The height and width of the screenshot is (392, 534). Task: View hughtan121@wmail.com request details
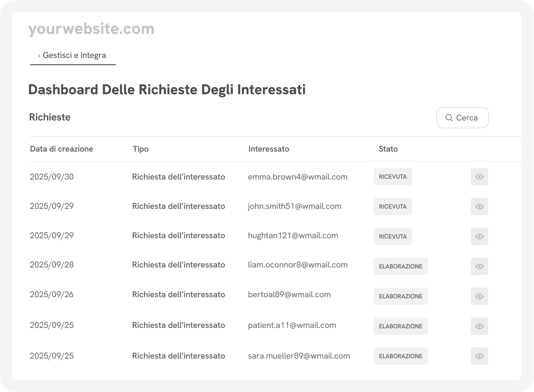point(479,237)
